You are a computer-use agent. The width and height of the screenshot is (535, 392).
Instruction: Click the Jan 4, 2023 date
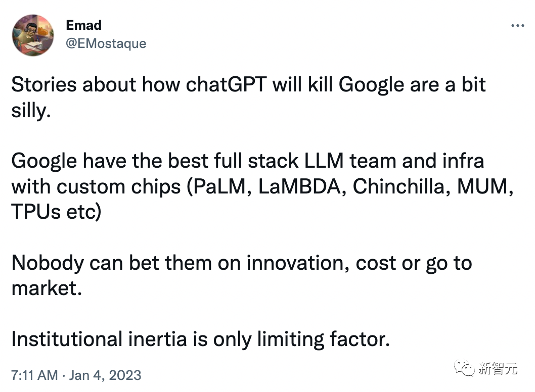point(105,375)
